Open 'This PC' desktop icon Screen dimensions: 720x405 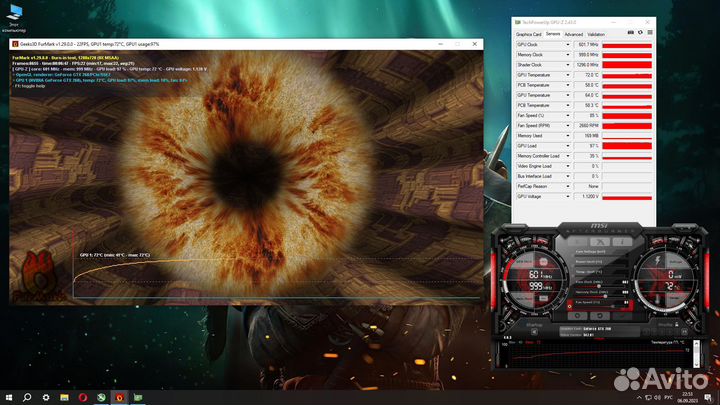click(x=14, y=18)
